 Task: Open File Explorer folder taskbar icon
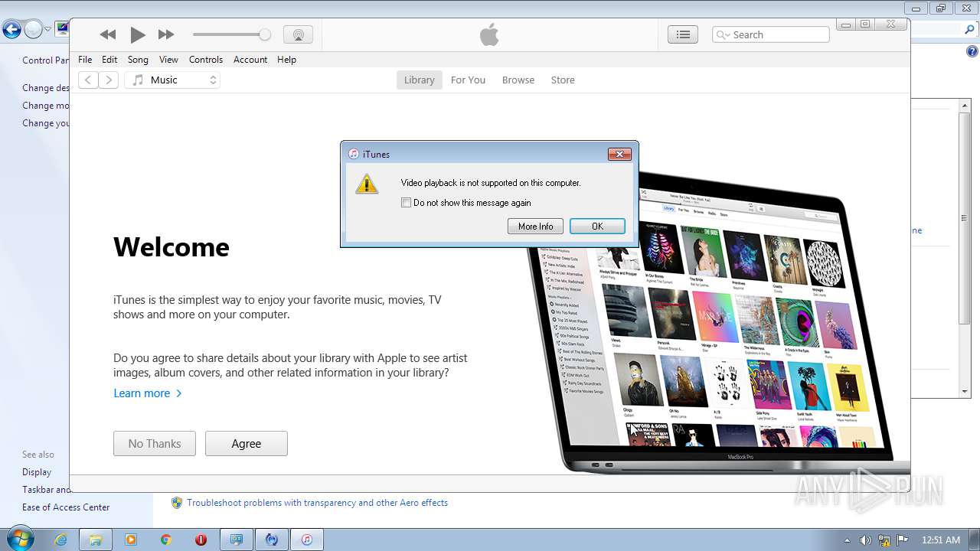(x=96, y=540)
